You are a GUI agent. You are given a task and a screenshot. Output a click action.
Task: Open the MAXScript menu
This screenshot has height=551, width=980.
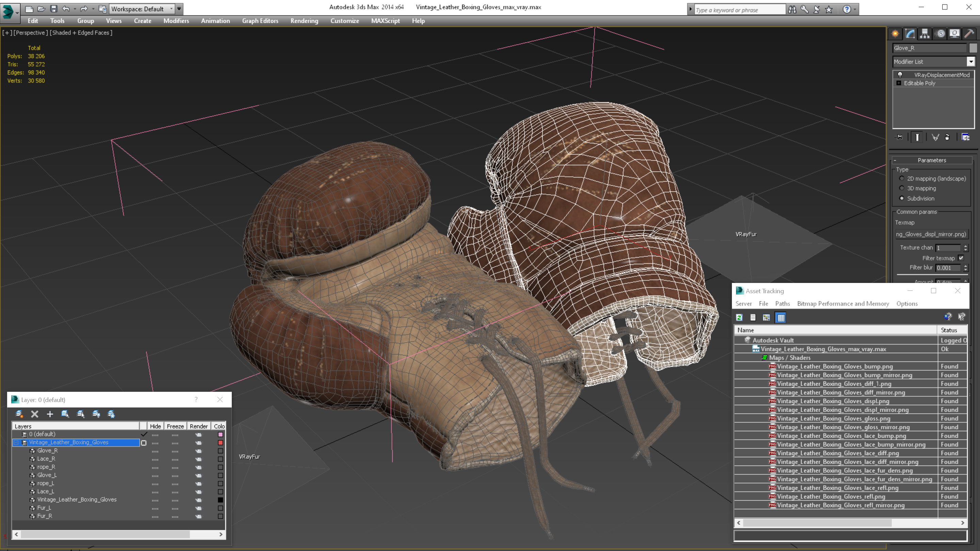386,21
